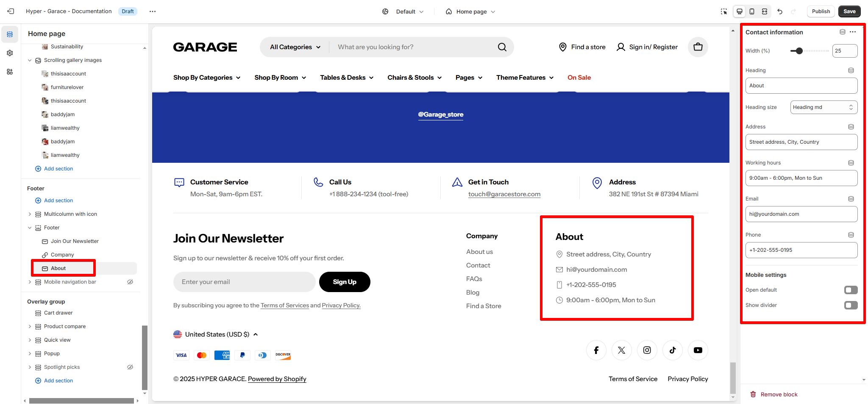The image size is (868, 404).
Task: Open Tables & Desks menu
Action: [x=347, y=78]
